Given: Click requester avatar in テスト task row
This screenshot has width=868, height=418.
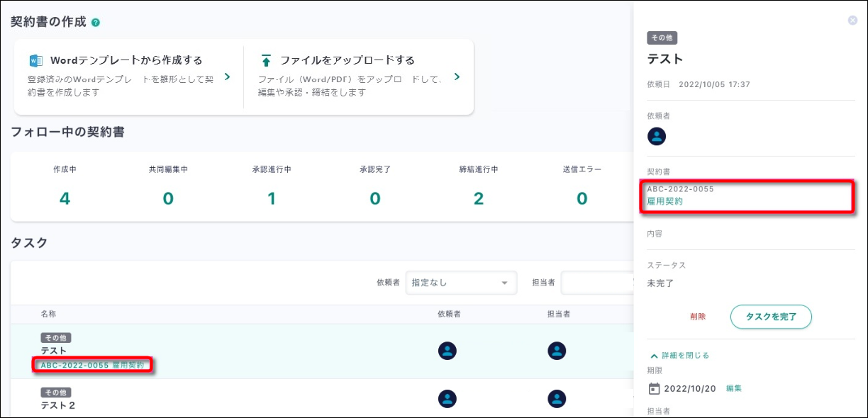Looking at the screenshot, I should pos(447,351).
